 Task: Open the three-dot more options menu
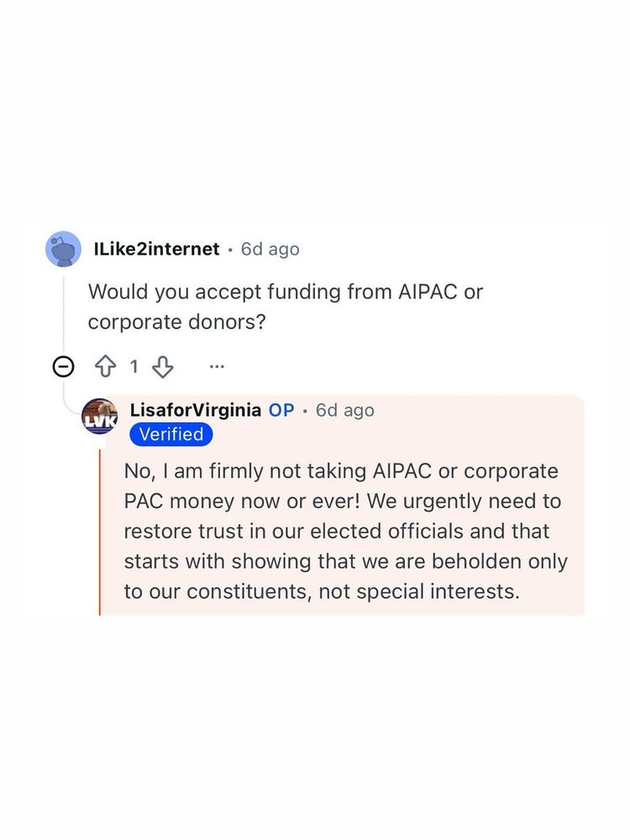217,366
